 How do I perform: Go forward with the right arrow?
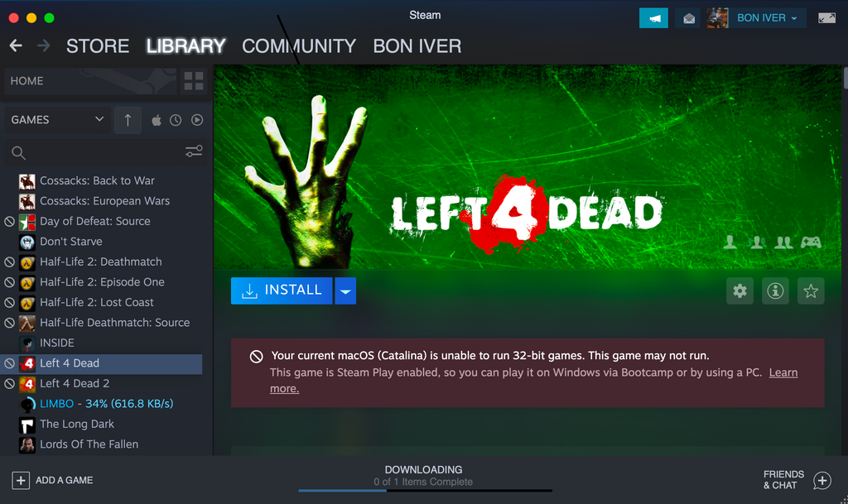click(x=43, y=46)
